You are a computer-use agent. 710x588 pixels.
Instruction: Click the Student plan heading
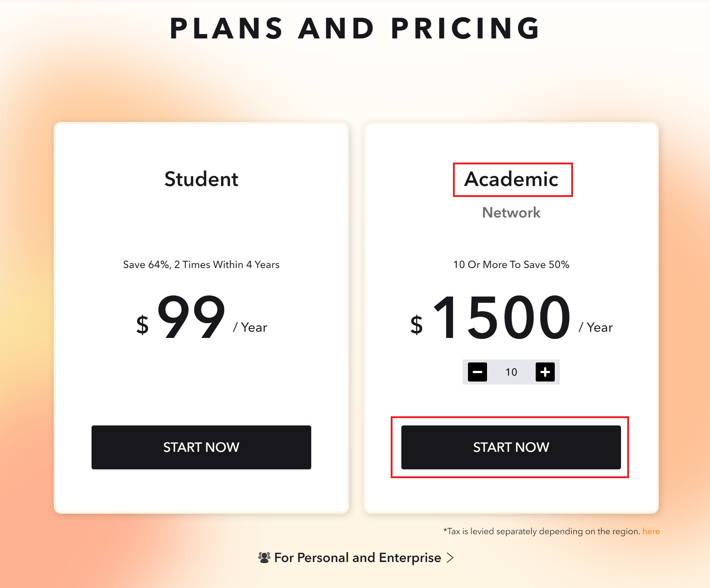click(x=201, y=179)
